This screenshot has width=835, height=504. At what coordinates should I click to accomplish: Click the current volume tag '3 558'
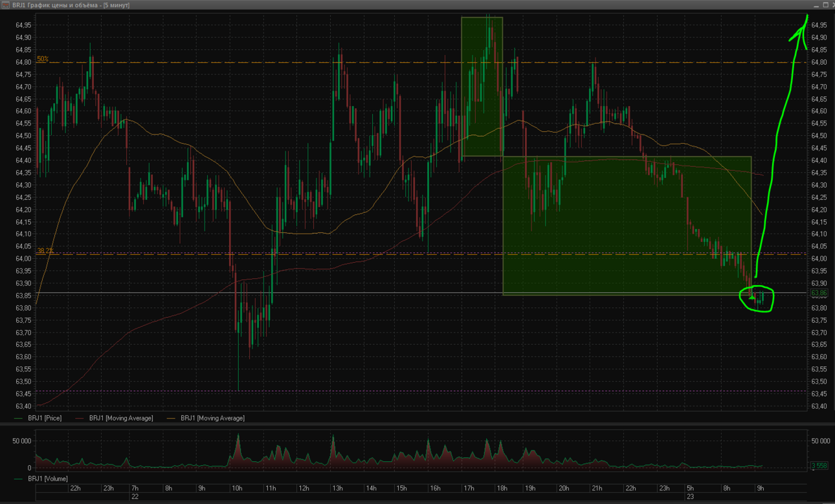point(819,466)
